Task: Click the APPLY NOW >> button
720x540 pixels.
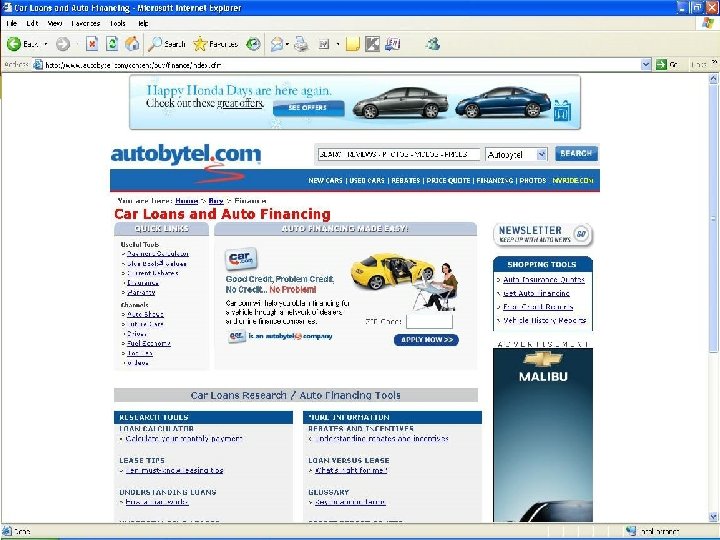Action: 426,340
